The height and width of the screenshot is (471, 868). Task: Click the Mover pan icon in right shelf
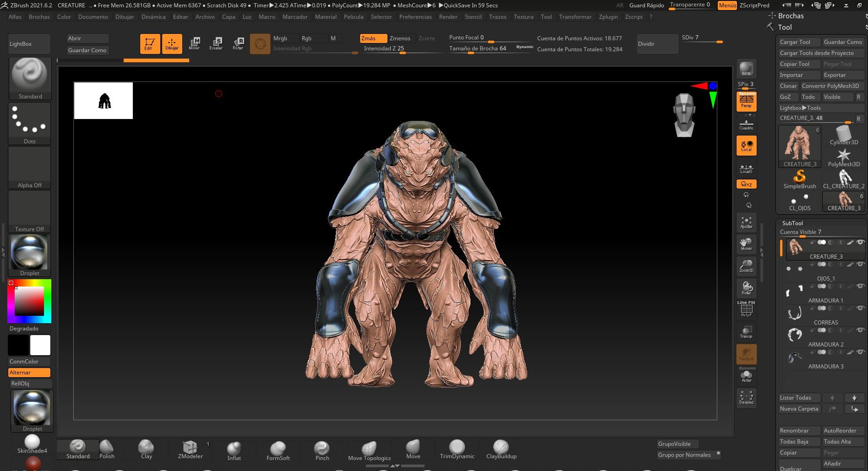pyautogui.click(x=746, y=244)
